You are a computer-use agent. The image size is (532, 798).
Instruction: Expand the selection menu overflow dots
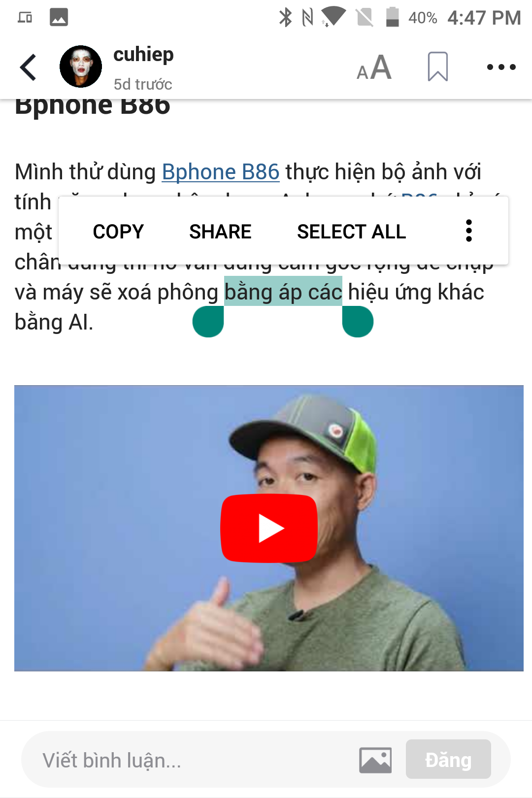(x=469, y=231)
